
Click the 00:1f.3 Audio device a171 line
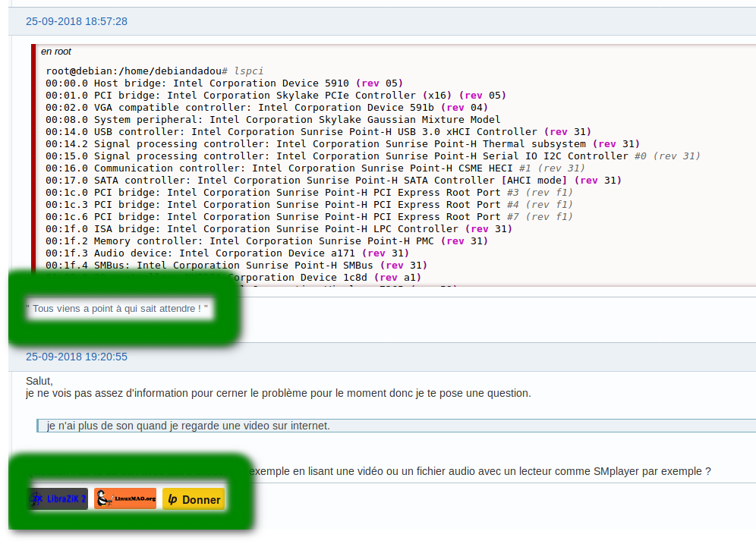(227, 253)
